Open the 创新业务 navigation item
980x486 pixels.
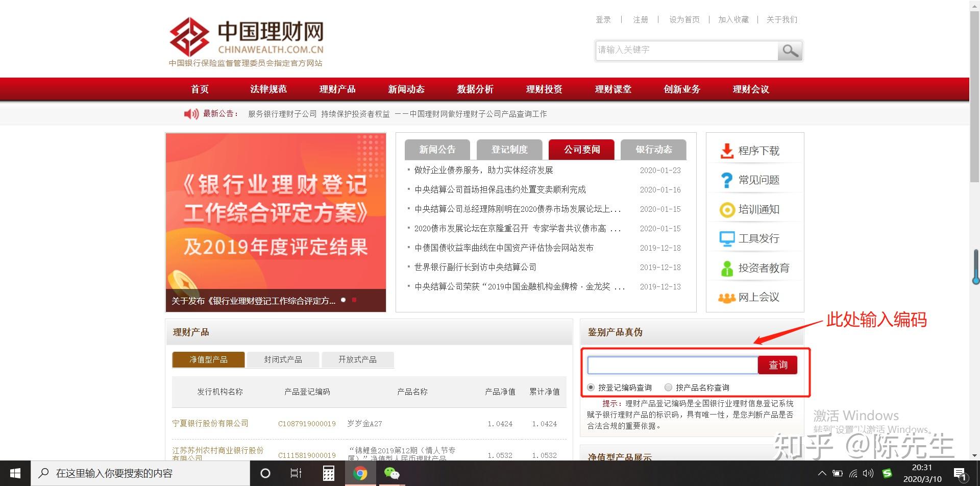tap(682, 89)
